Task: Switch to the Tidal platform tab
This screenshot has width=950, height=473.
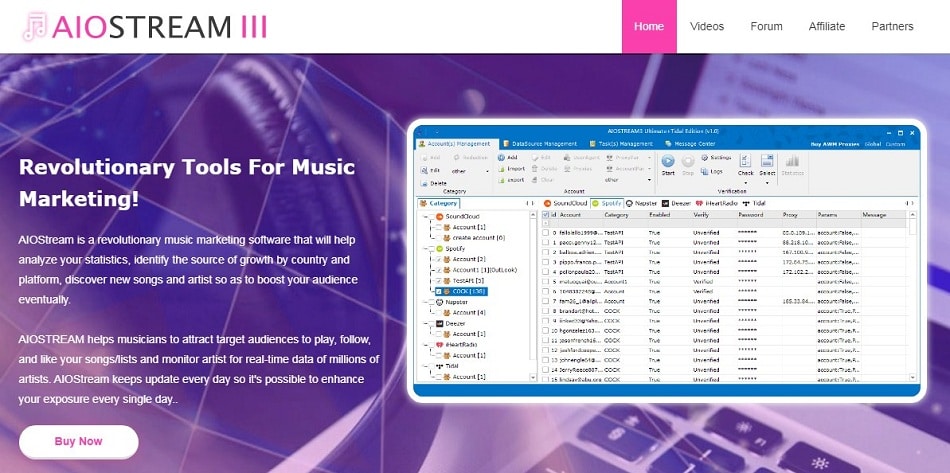Action: pos(754,203)
